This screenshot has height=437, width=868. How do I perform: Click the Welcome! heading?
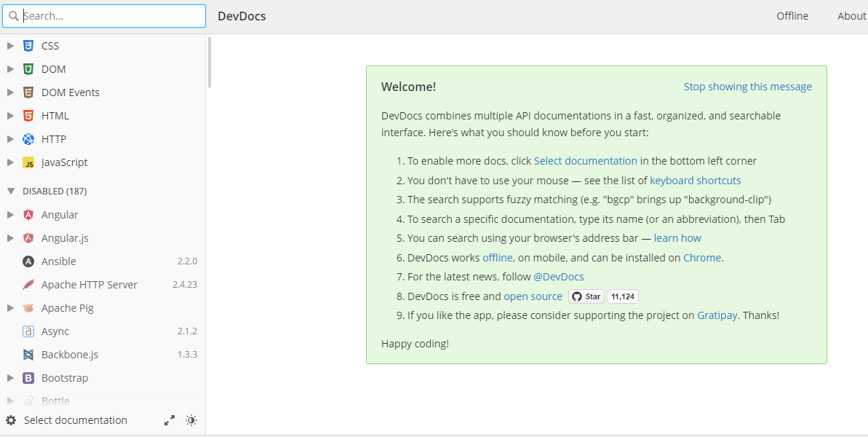409,87
